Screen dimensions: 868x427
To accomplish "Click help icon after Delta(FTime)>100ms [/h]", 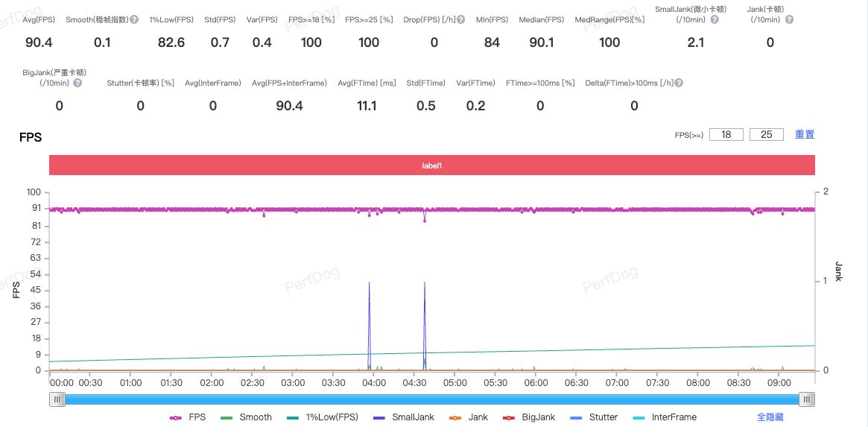I will tap(679, 83).
